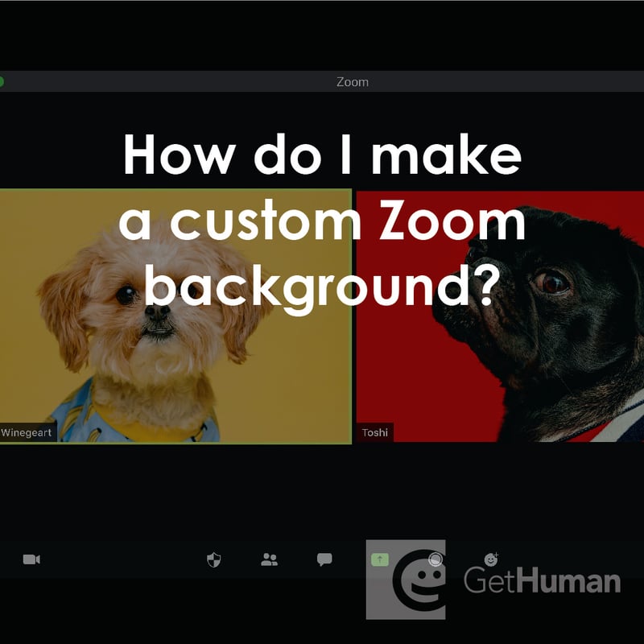The height and width of the screenshot is (644, 644).
Task: Click the "Toshi" name label
Action: tap(374, 432)
